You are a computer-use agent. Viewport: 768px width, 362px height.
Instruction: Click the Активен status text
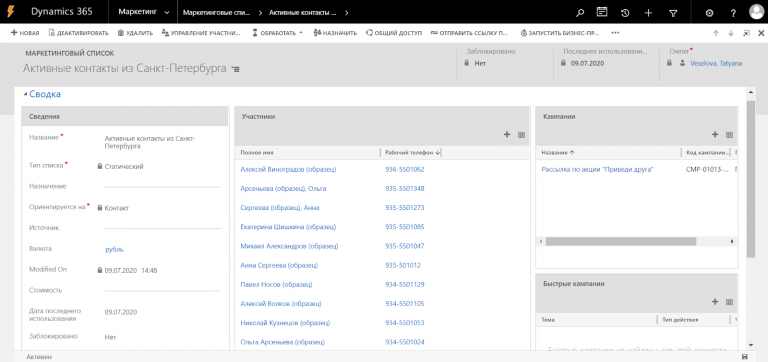[x=39, y=357]
